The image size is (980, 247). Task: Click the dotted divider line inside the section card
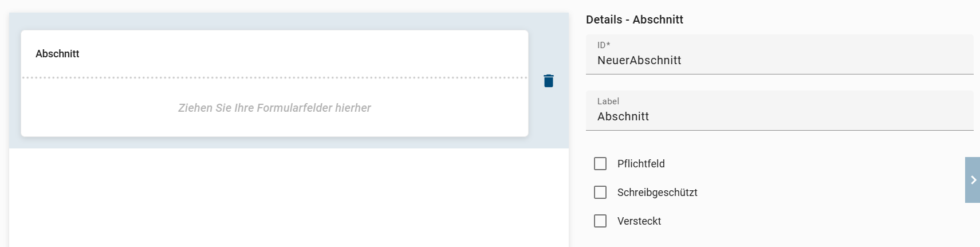coord(274,77)
